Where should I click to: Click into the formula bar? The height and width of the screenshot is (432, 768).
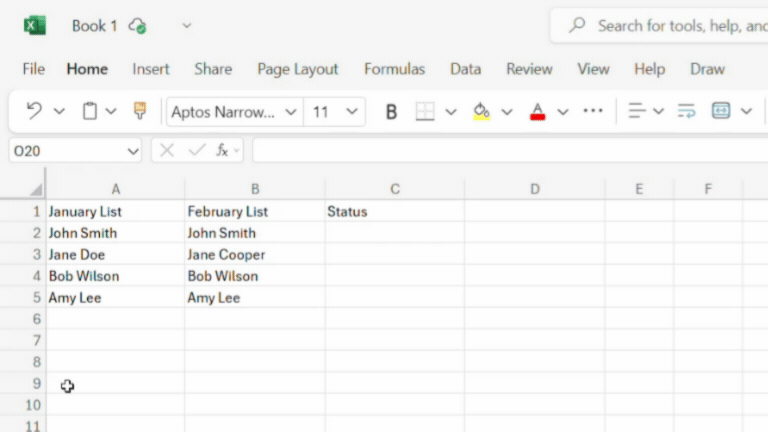pyautogui.click(x=510, y=150)
